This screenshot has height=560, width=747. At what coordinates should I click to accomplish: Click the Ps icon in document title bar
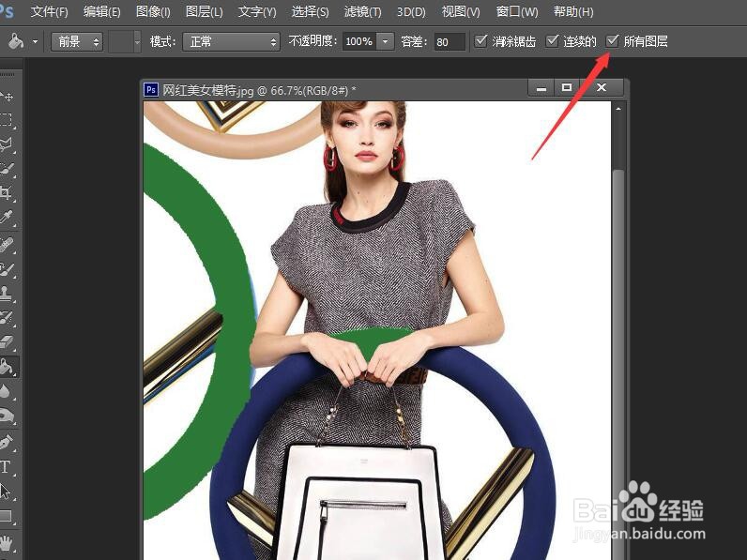151,89
